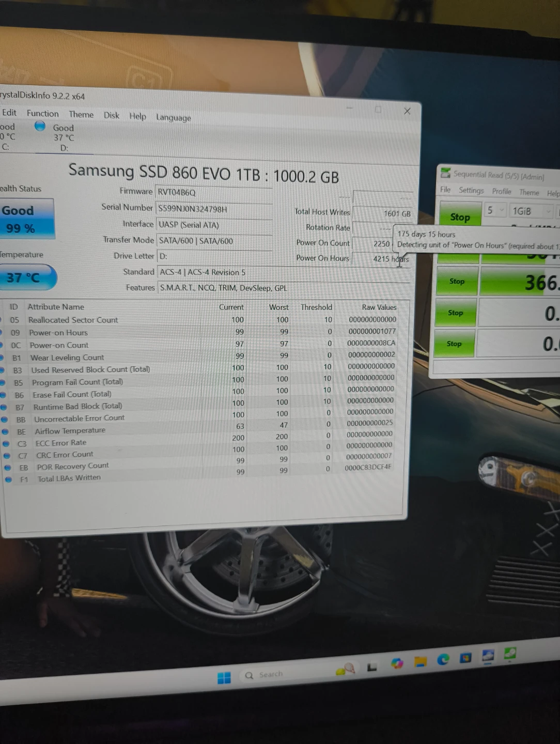Click tennis highlight icon in taskbar search
This screenshot has height=744, width=560.
346,670
